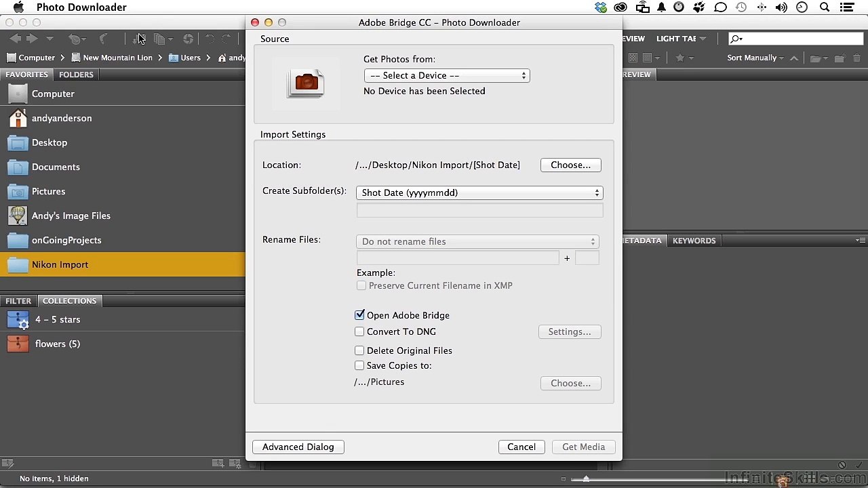Click the DNG Settings button
Screen dimensions: 868x488
(x=570, y=331)
